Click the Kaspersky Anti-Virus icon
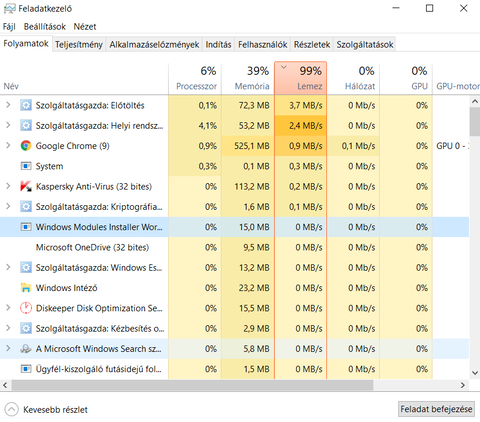480x422 pixels. click(x=26, y=186)
